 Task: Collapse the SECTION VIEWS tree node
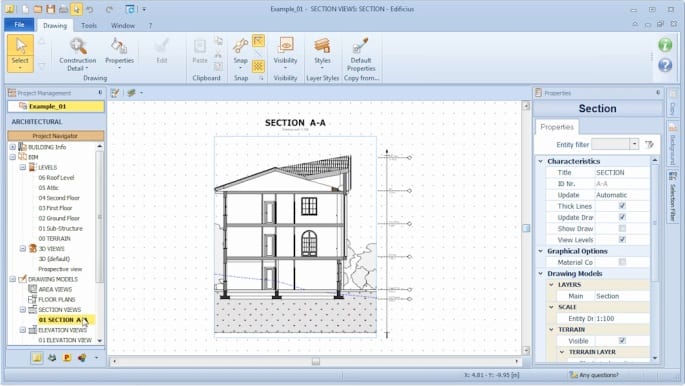pyautogui.click(x=23, y=310)
